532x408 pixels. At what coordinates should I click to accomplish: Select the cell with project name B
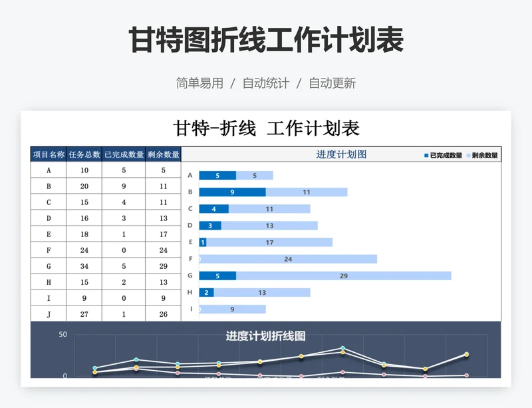(x=49, y=186)
